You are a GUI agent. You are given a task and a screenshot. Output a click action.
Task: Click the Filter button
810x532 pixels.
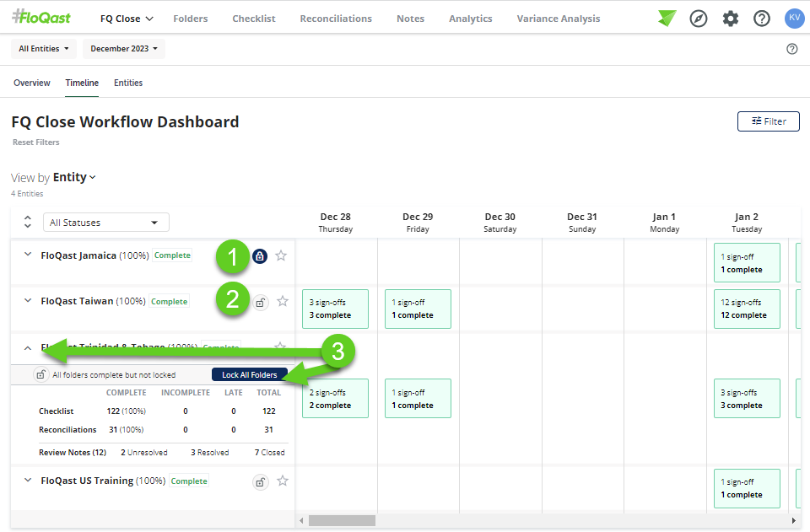coord(768,121)
